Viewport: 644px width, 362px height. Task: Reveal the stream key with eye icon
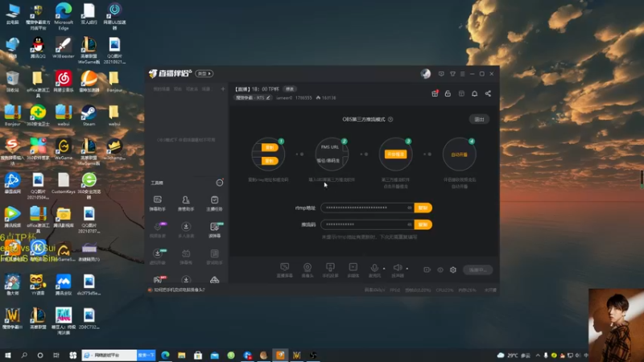(x=410, y=224)
